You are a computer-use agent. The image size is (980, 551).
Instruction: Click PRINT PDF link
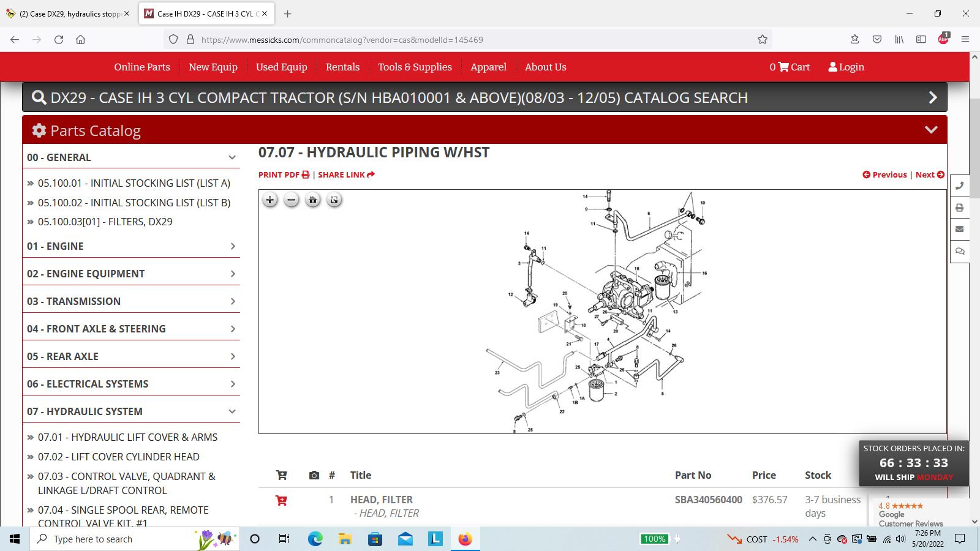[x=284, y=174]
